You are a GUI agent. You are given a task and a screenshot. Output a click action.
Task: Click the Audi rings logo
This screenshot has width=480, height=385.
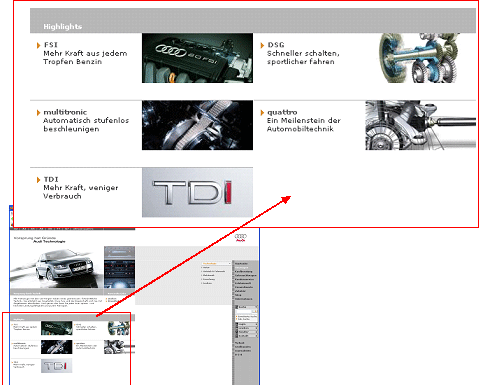tap(241, 237)
